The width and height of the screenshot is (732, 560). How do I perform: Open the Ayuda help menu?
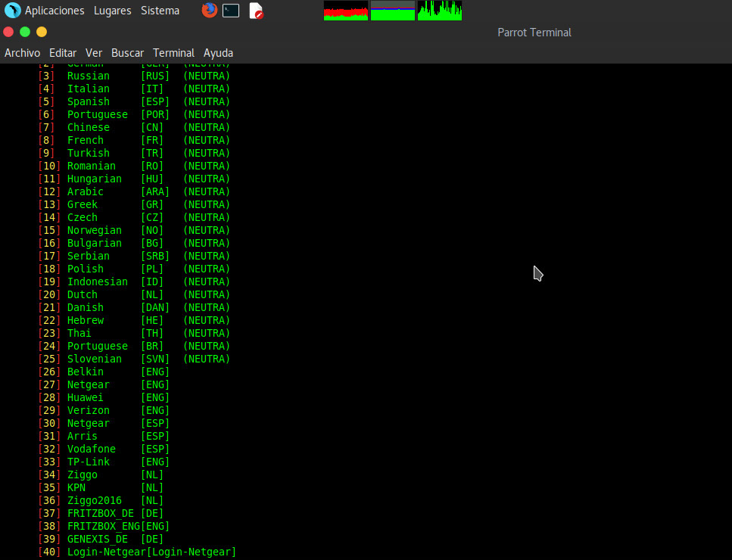click(218, 53)
